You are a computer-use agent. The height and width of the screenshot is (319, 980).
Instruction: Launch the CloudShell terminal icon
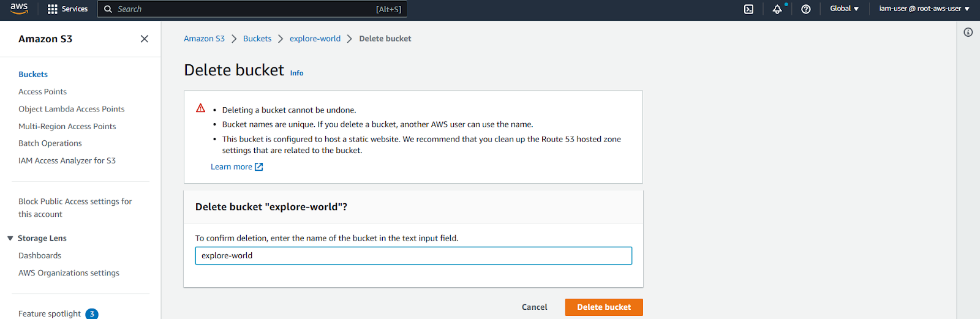(x=748, y=9)
